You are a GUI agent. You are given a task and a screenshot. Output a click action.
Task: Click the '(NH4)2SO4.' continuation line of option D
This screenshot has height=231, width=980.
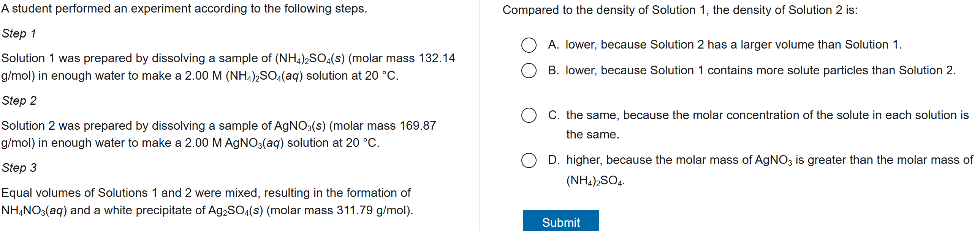595,181
